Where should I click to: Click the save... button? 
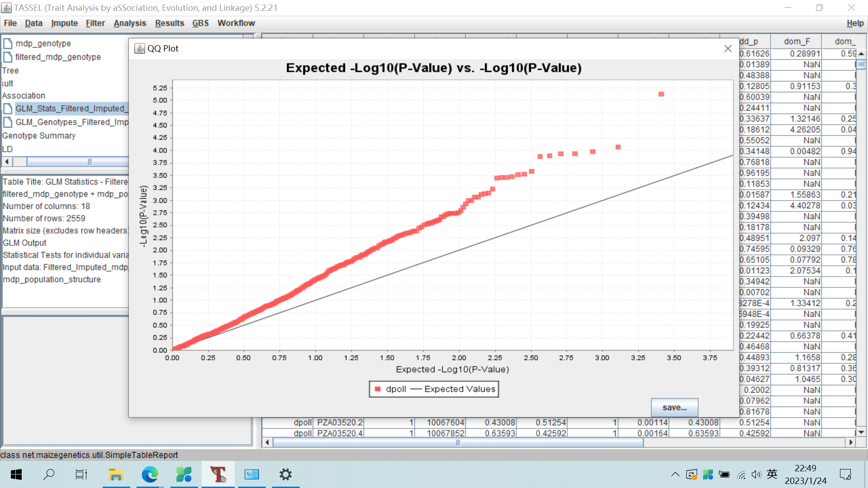click(674, 408)
